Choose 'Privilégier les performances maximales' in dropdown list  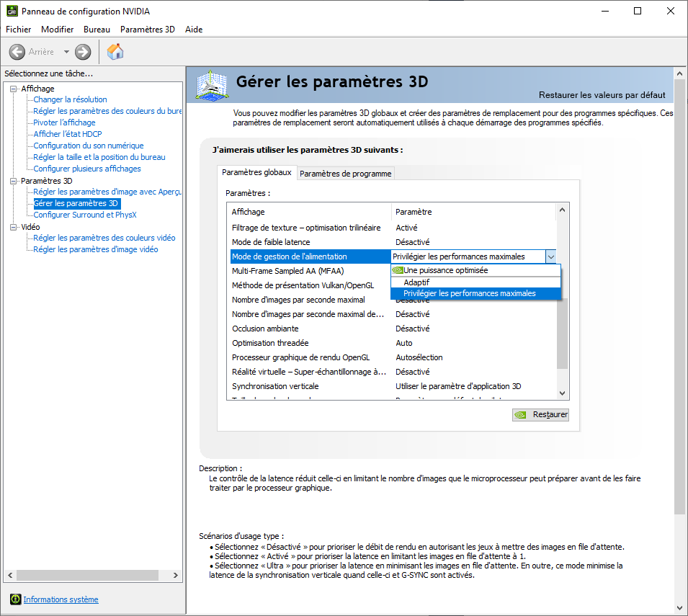click(475, 293)
